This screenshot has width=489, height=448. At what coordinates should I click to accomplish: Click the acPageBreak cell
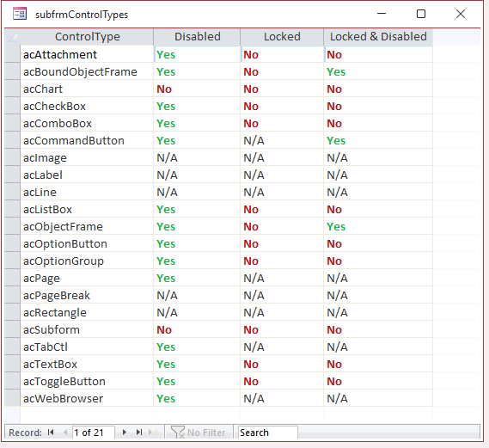click(x=87, y=295)
